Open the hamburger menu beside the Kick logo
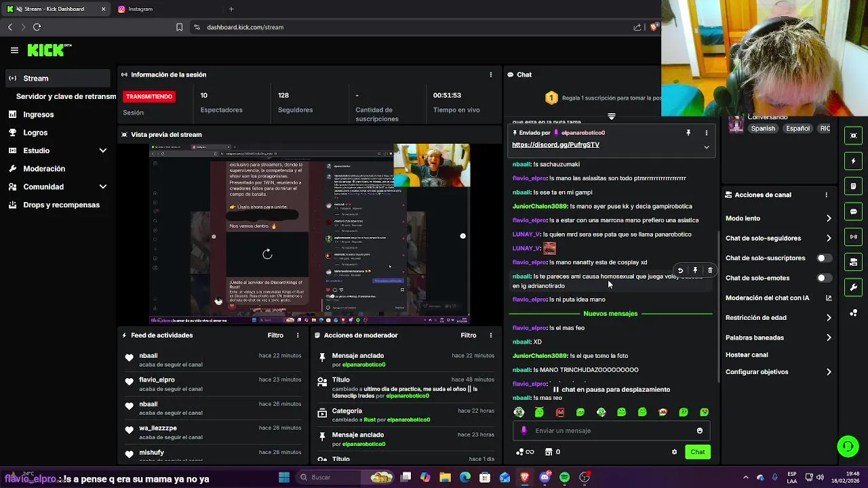This screenshot has height=488, width=868. click(x=14, y=50)
